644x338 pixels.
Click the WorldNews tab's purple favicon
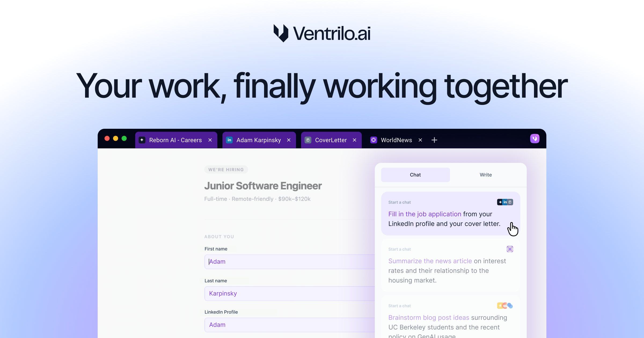374,140
